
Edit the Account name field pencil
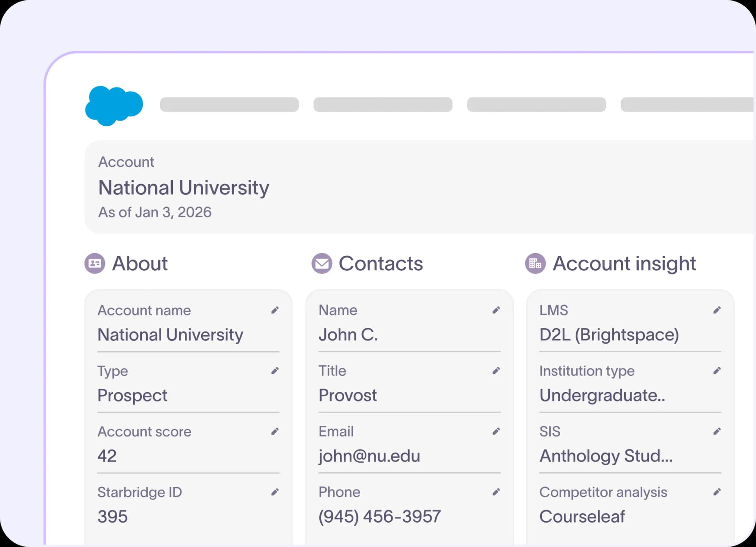point(275,310)
